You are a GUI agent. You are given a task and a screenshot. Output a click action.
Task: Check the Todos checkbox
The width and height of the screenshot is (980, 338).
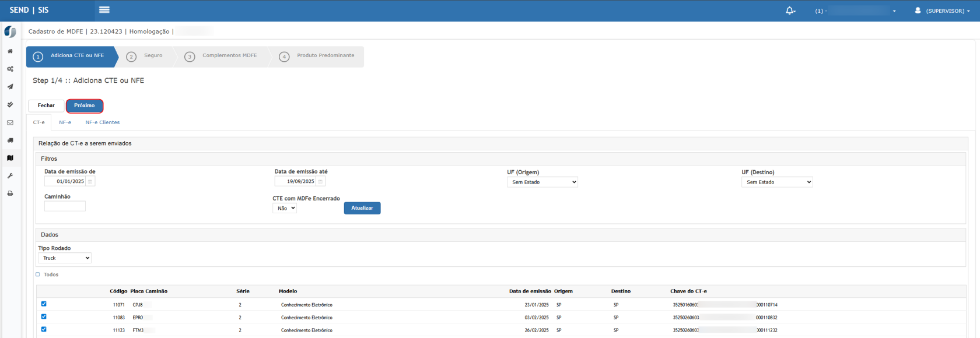coord(38,274)
